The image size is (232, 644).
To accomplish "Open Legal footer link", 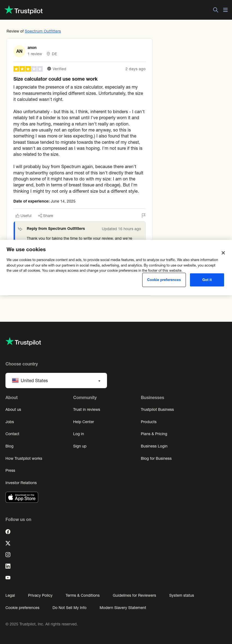I will coord(10,595).
